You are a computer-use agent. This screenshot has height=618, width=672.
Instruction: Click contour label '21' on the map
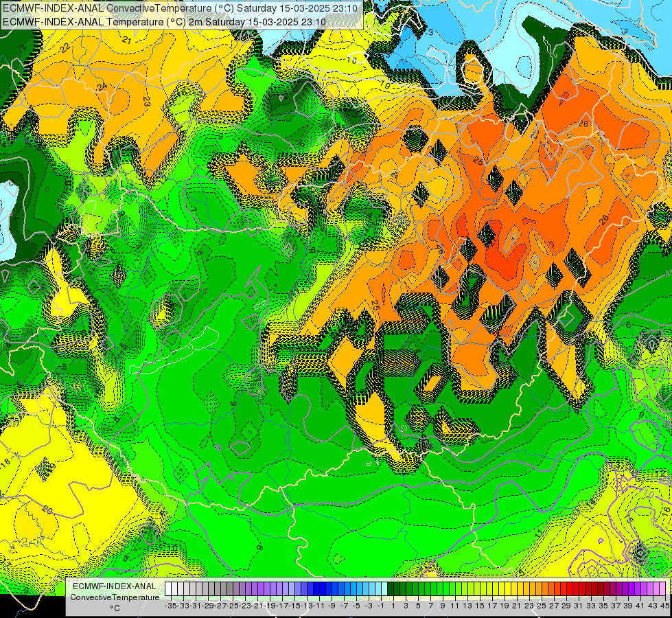(126, 41)
